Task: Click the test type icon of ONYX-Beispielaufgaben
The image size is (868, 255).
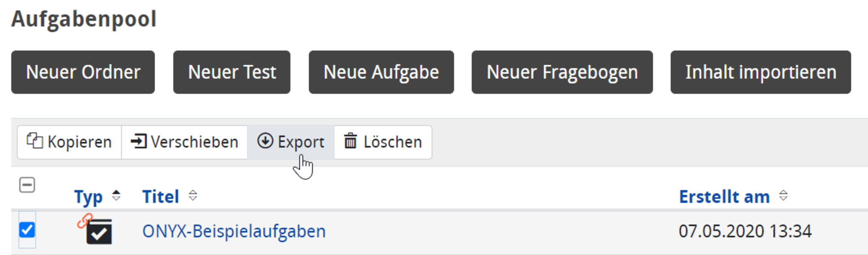Action: [99, 232]
